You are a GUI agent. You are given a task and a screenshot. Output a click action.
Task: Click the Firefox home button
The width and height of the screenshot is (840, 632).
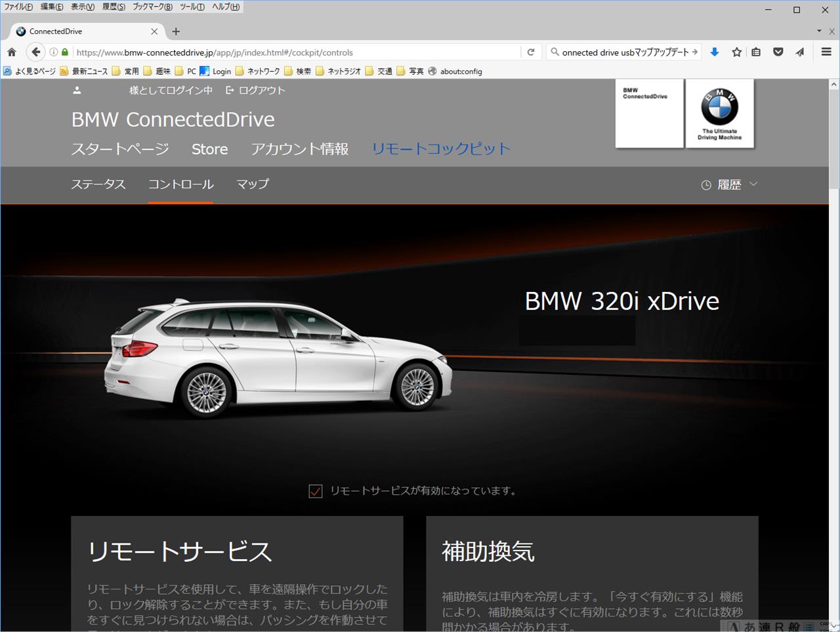(x=12, y=52)
